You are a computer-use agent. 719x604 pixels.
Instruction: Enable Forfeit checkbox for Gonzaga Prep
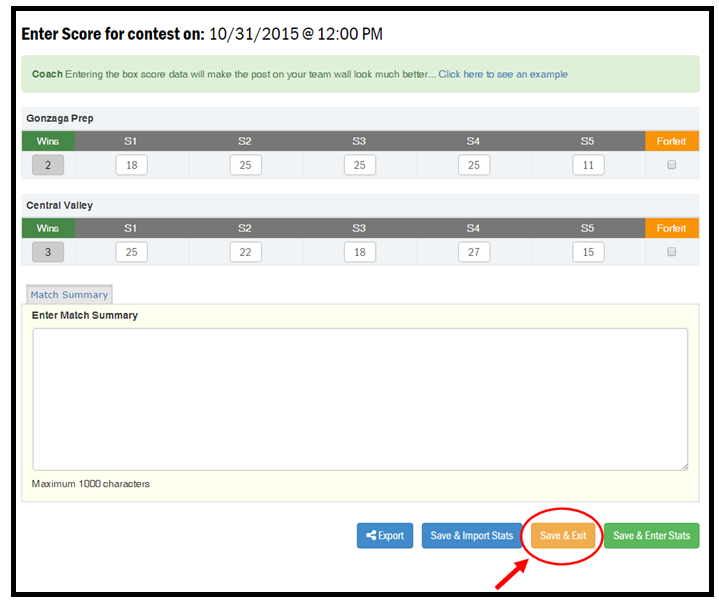click(x=671, y=165)
